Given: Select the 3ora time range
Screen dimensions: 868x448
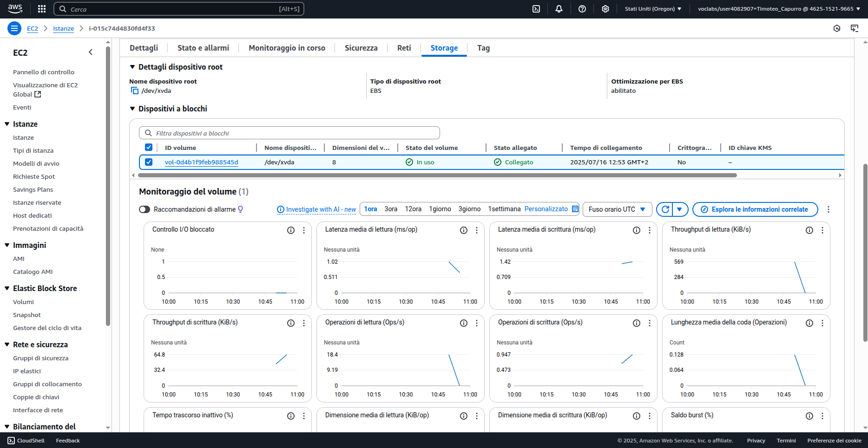Looking at the screenshot, I should coord(391,209).
